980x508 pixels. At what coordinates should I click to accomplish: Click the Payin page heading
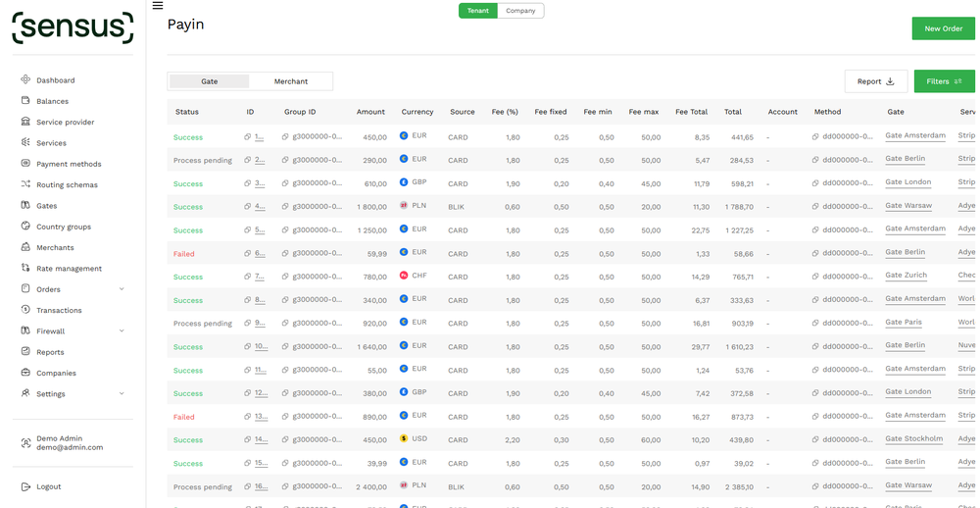[x=185, y=25]
